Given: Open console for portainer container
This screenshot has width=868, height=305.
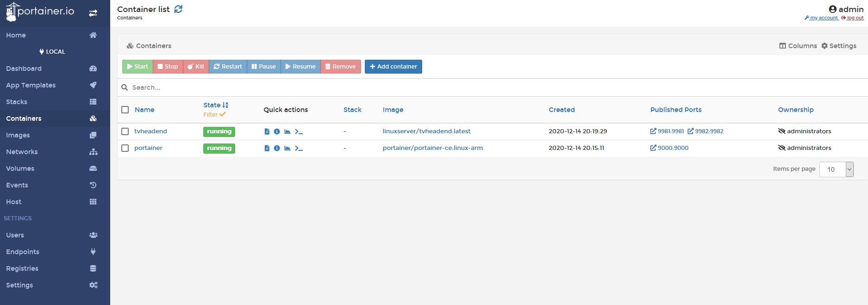Looking at the screenshot, I should [x=299, y=148].
